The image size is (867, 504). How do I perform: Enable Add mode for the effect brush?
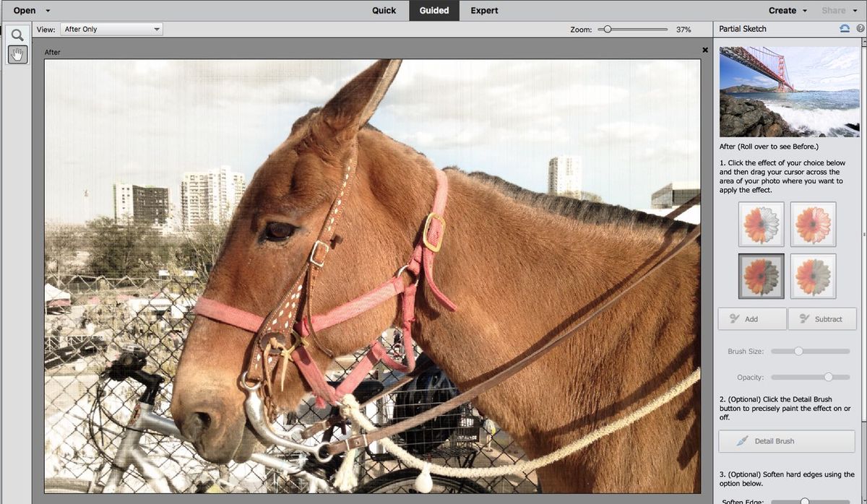[751, 318]
